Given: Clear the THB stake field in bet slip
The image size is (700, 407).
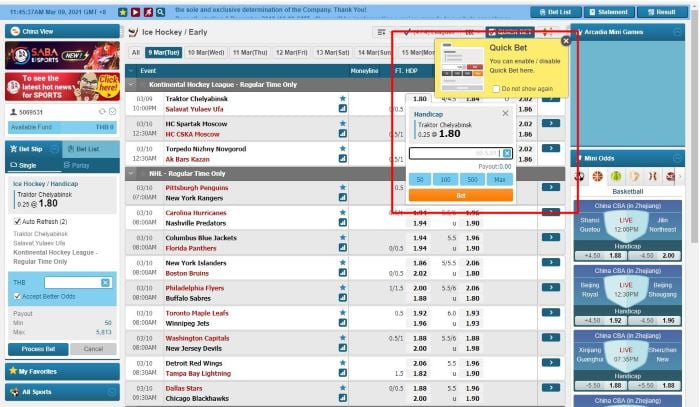Looking at the screenshot, I should point(105,282).
